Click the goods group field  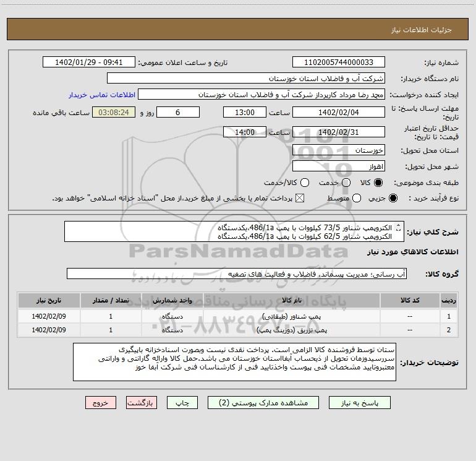237,274
